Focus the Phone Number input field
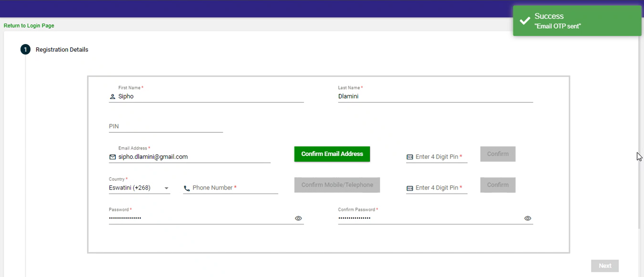Screen dimensions: 644x277 pos(235,188)
